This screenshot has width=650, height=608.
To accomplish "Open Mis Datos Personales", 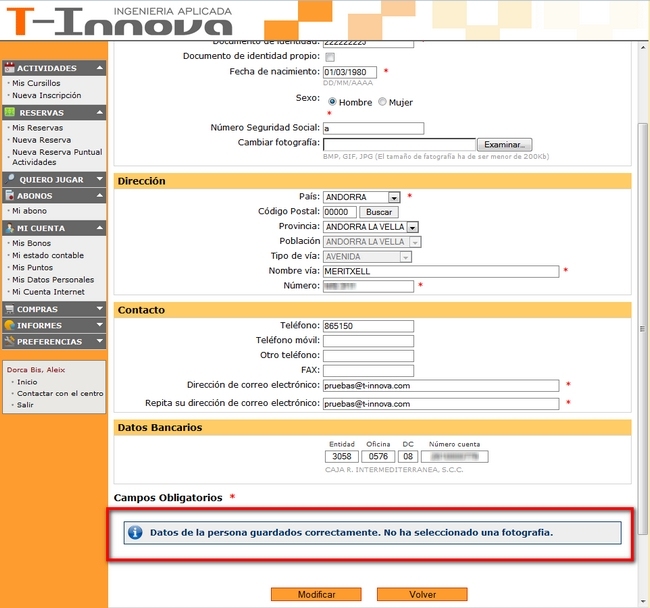I will click(53, 280).
